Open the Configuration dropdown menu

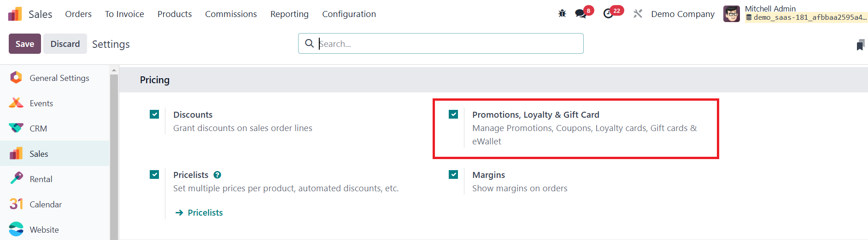coord(349,14)
